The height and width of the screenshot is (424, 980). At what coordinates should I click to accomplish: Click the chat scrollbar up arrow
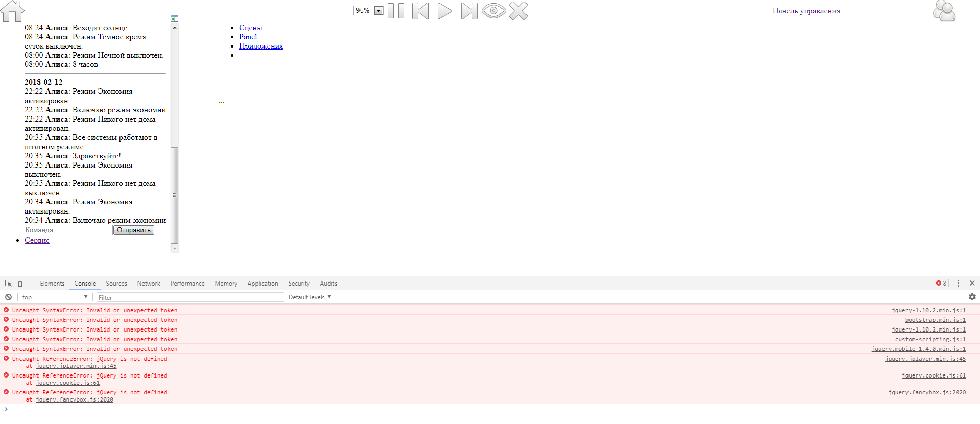pos(175,28)
